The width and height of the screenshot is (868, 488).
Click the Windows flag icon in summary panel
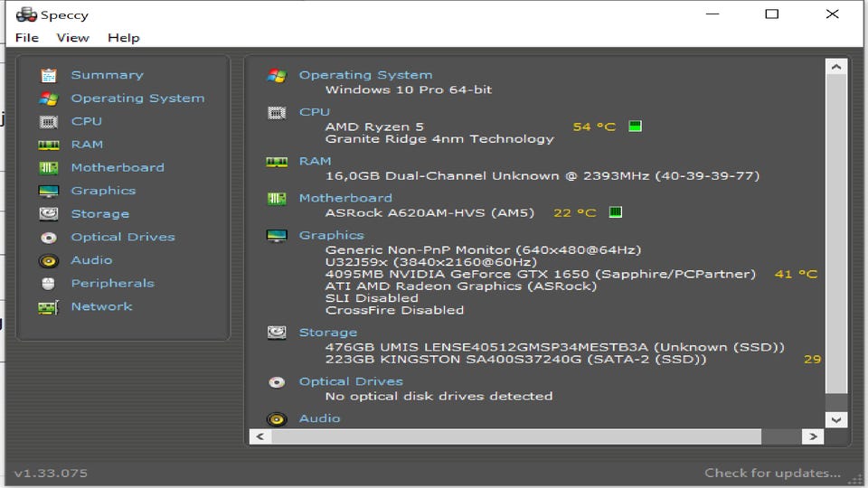[x=277, y=75]
